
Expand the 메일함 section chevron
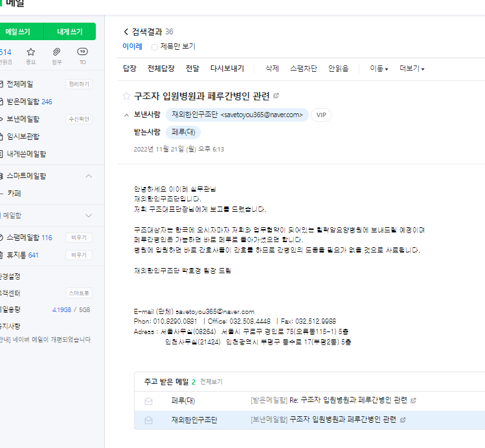click(x=89, y=216)
